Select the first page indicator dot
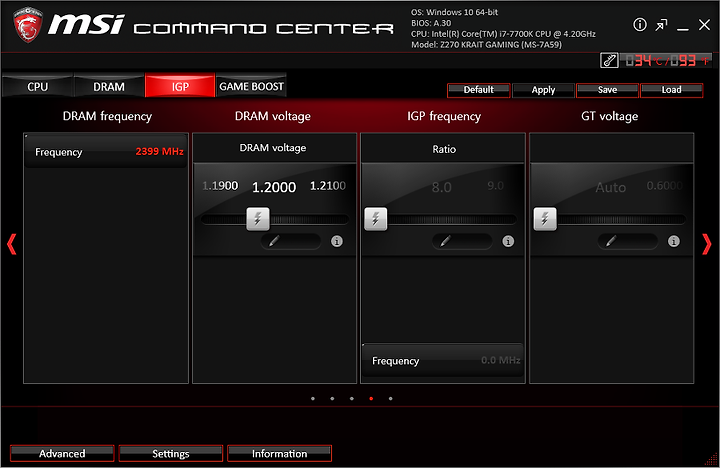Viewport: 720px width, 468px height. point(313,399)
